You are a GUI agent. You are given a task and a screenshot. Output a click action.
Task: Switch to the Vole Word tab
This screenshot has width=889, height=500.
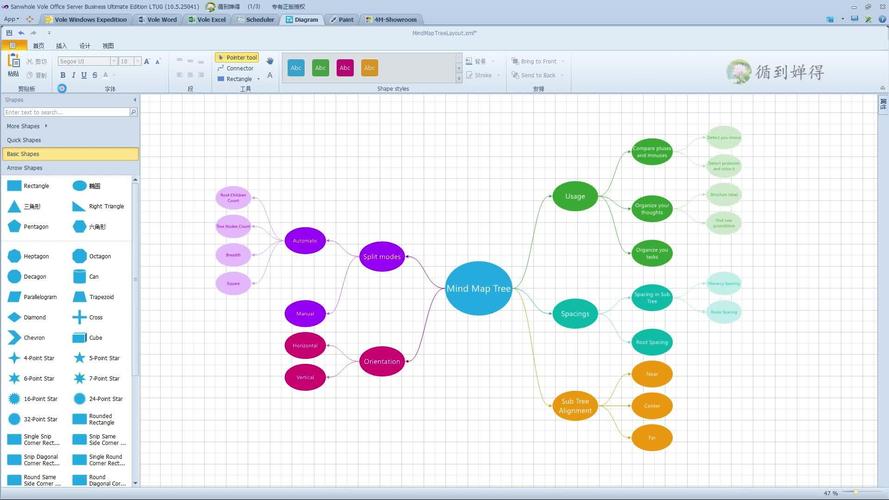coord(158,19)
